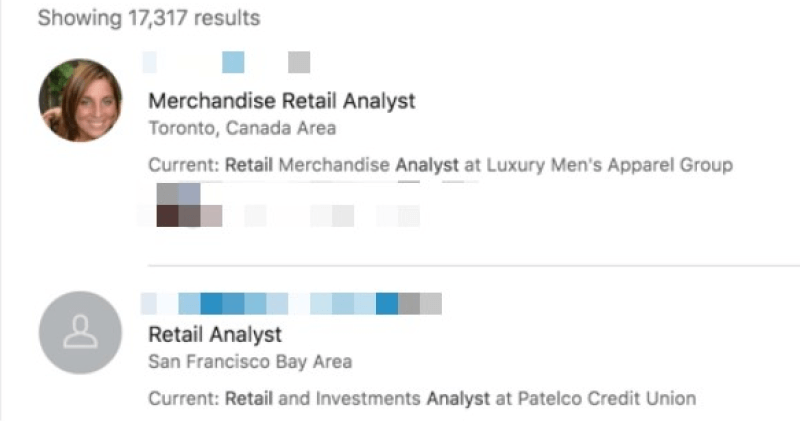Select the second result's "Retail Analyst" headline

coord(215,334)
